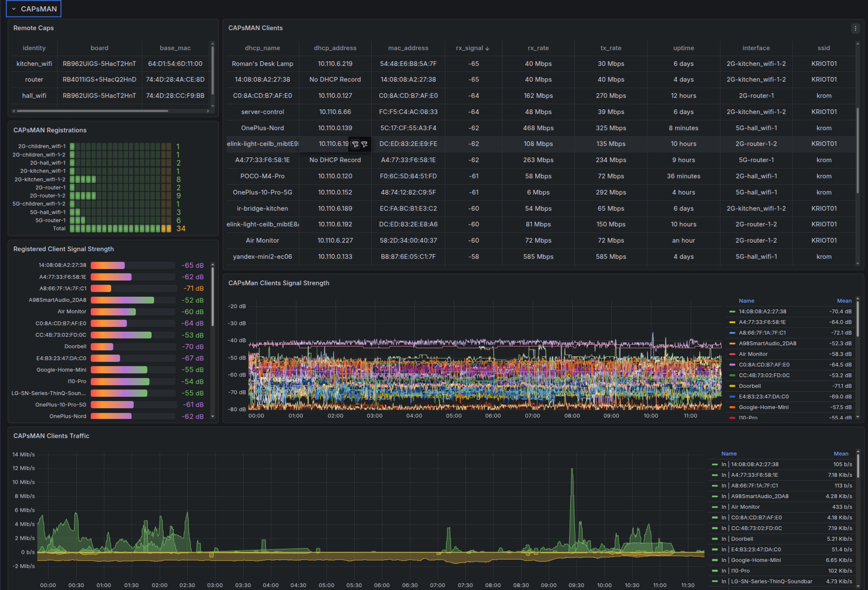The image size is (868, 590).
Task: Click CAPsMAN Registrations panel title
Action: (x=50, y=130)
